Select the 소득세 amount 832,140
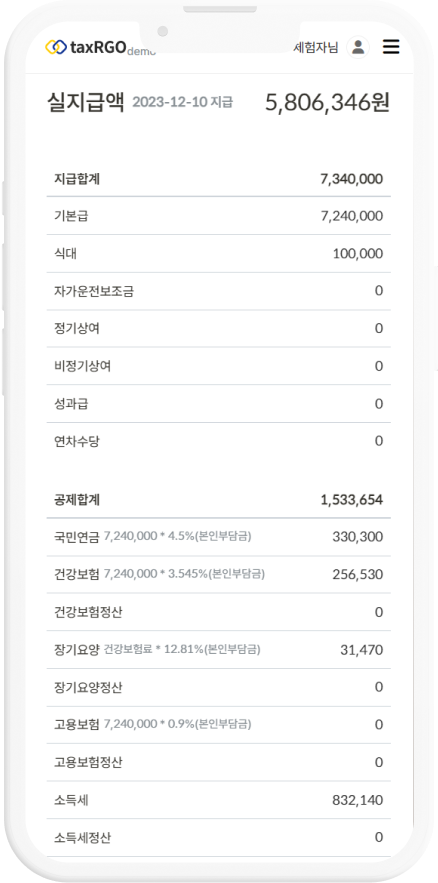 357,800
